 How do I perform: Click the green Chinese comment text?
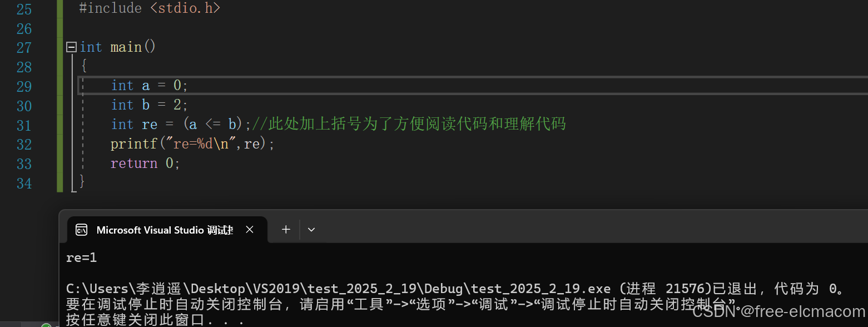tap(409, 123)
